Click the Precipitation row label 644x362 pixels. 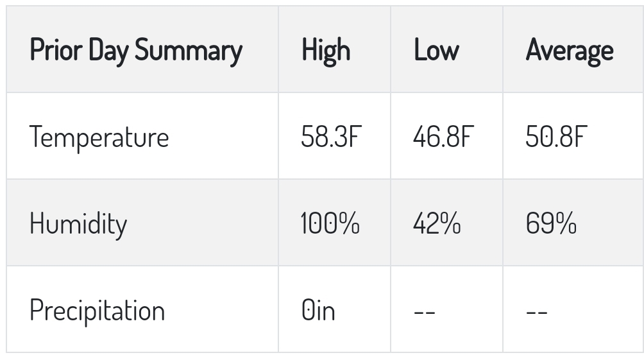(x=97, y=311)
